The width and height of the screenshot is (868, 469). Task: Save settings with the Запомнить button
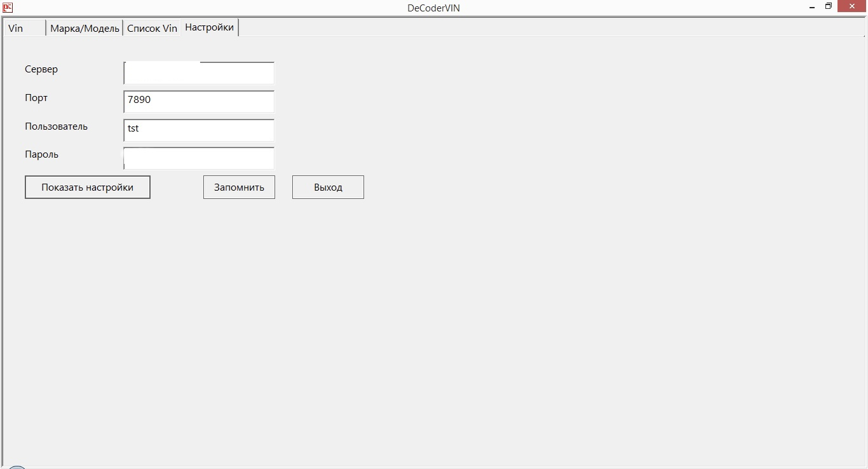(239, 187)
